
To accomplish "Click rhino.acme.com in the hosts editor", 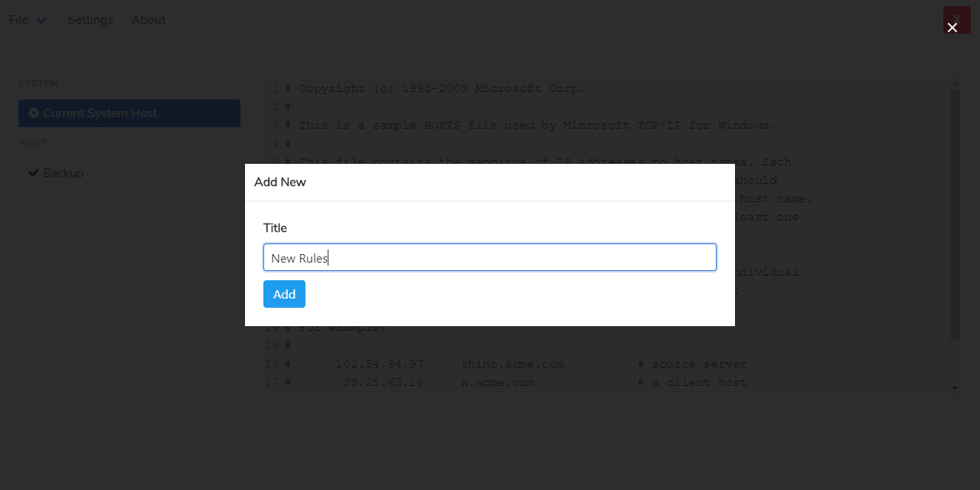I will [x=512, y=364].
